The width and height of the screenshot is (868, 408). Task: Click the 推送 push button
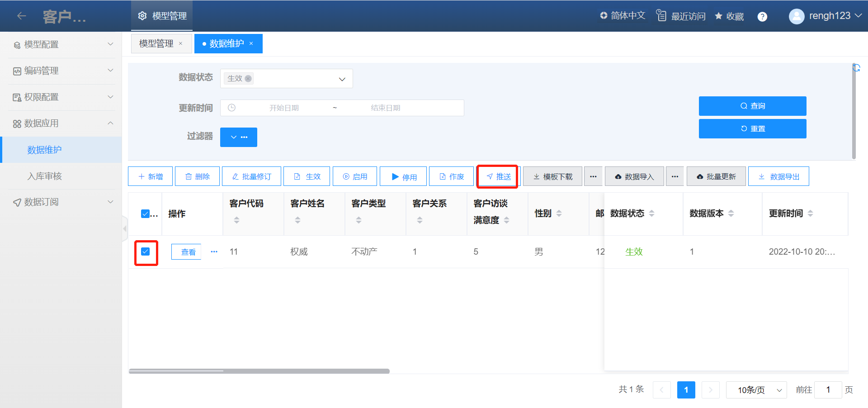point(498,176)
